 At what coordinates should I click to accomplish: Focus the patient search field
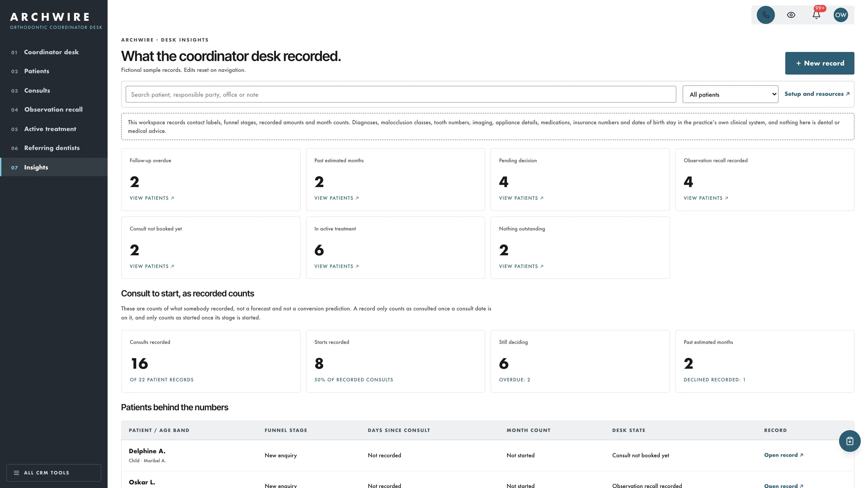(401, 94)
